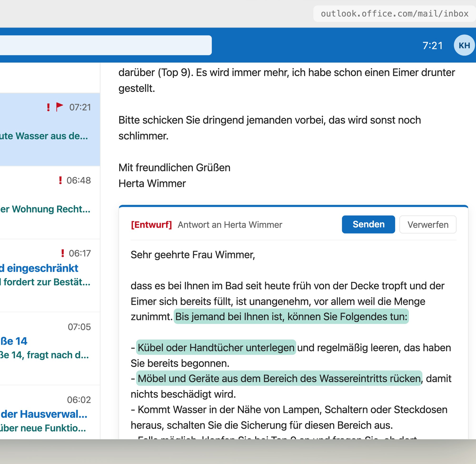
Task: Focus the search box in the blue header
Action: [x=106, y=45]
